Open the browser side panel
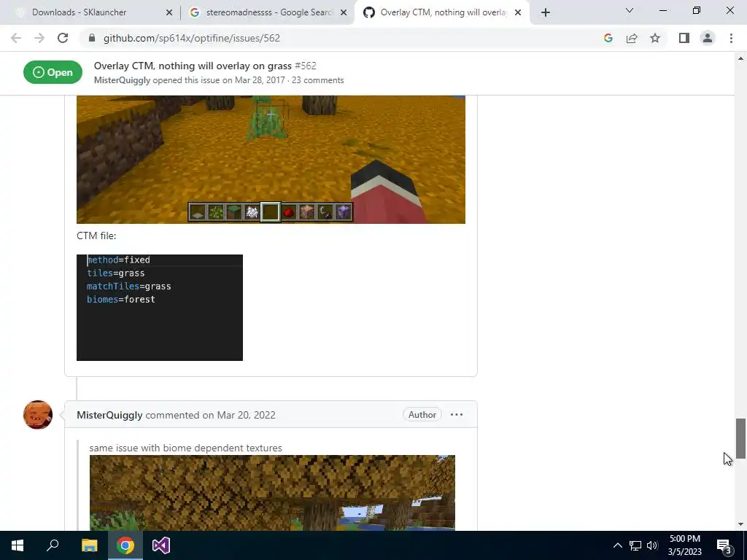Screen dimensions: 747x560 click(x=684, y=38)
